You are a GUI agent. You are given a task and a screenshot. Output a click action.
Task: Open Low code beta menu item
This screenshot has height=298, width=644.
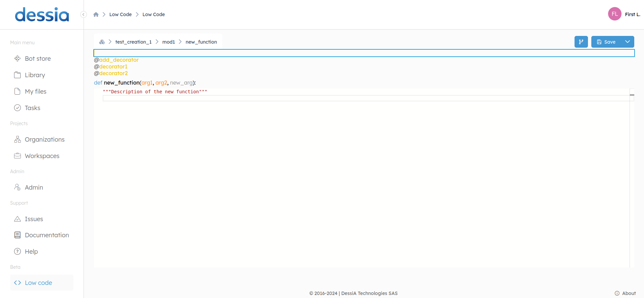[x=38, y=283]
